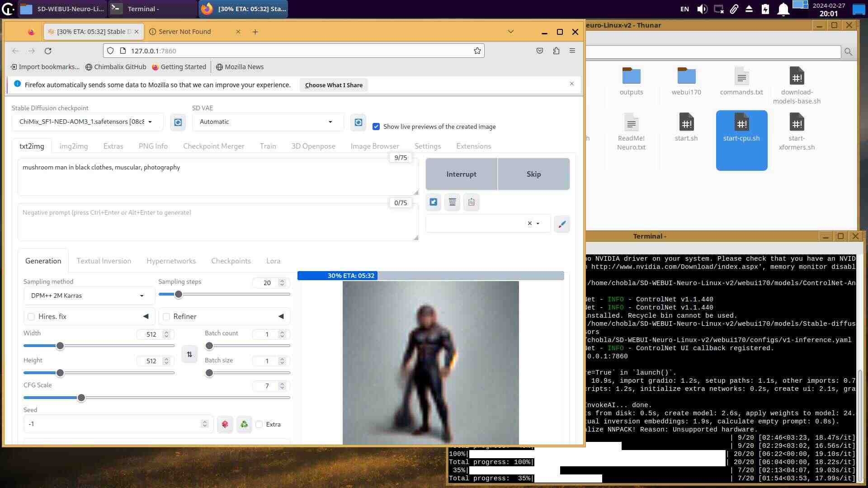Click the dice random seed icon
Screen dimensions: 868x488
[x=225, y=424]
